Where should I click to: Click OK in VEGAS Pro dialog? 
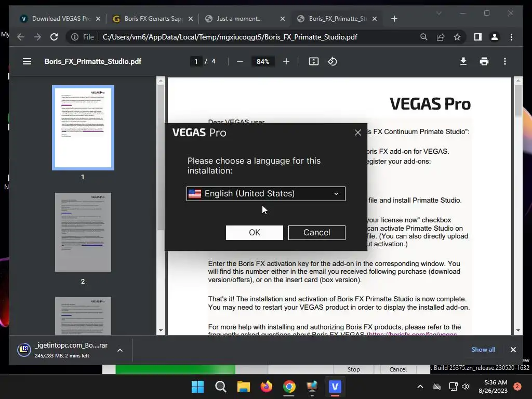click(x=255, y=232)
